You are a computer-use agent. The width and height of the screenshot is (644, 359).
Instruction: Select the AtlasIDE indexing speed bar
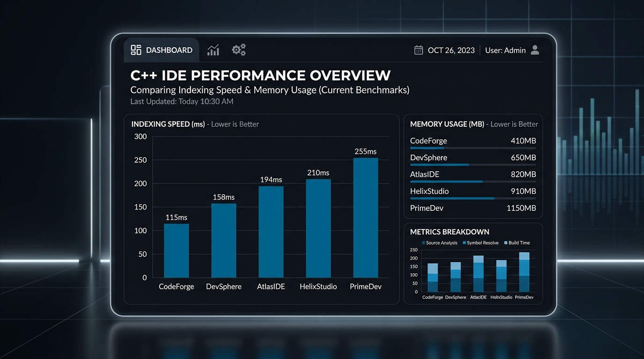(271, 232)
